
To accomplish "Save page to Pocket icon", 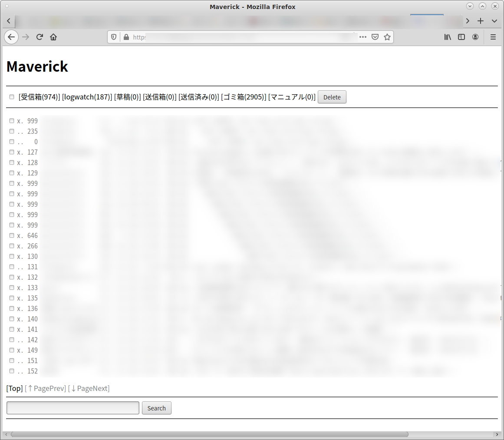I will (x=375, y=37).
